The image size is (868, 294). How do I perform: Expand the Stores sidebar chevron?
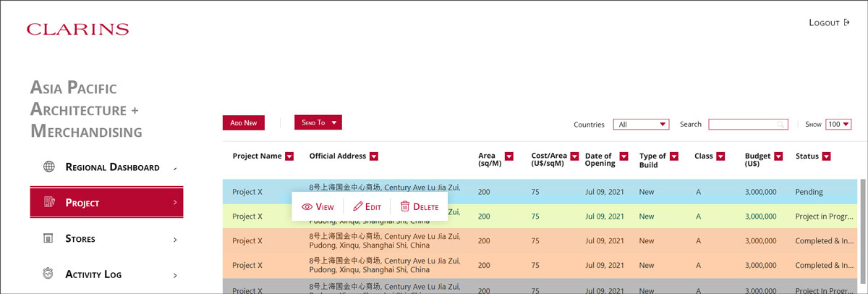pos(175,239)
